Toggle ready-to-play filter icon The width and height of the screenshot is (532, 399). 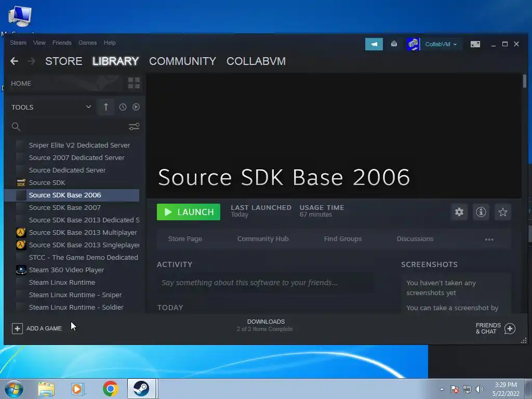136,107
